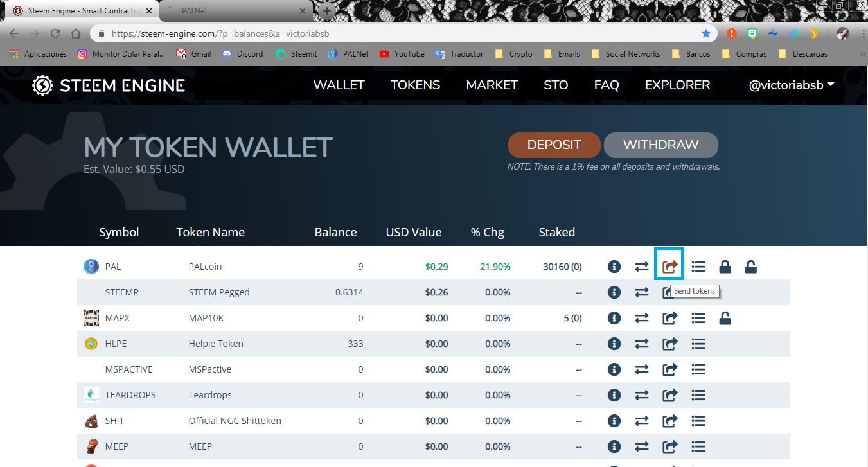Show more bookmarks via chevron
The image size is (868, 467).
tap(862, 54)
